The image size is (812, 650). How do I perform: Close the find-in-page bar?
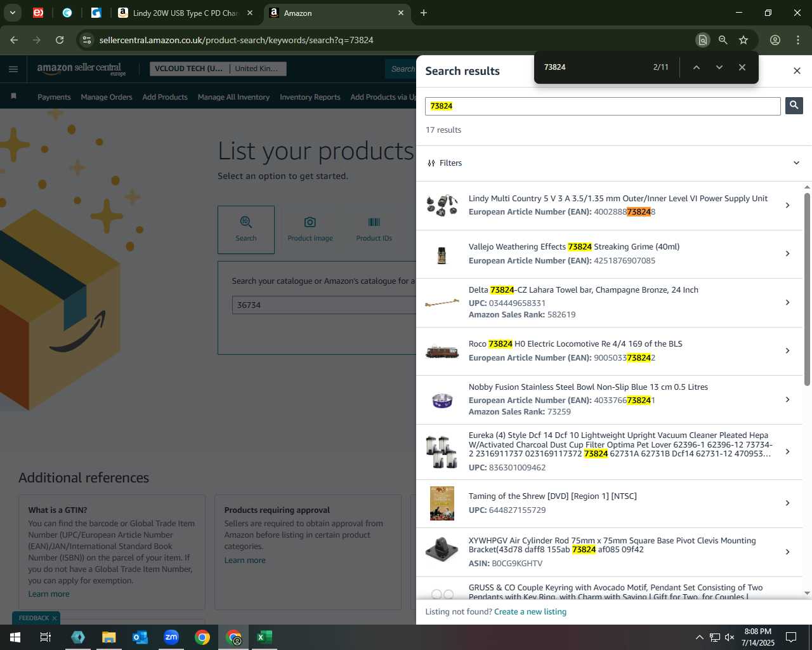click(x=742, y=67)
